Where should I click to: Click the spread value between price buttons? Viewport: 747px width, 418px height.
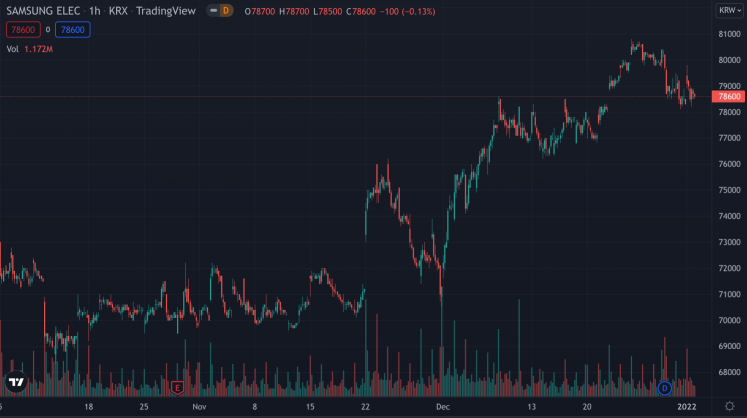[x=48, y=30]
